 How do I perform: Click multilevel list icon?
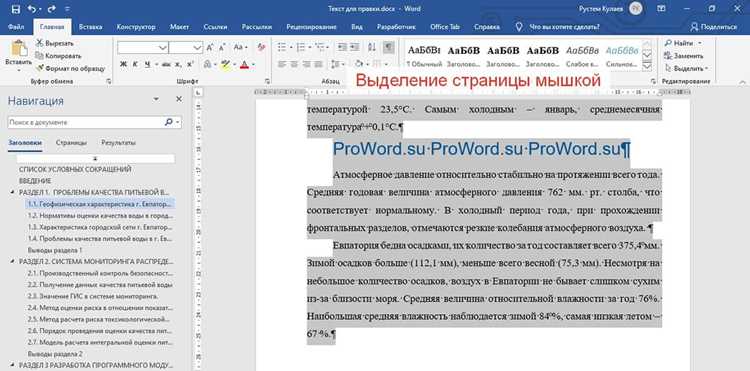pos(319,47)
